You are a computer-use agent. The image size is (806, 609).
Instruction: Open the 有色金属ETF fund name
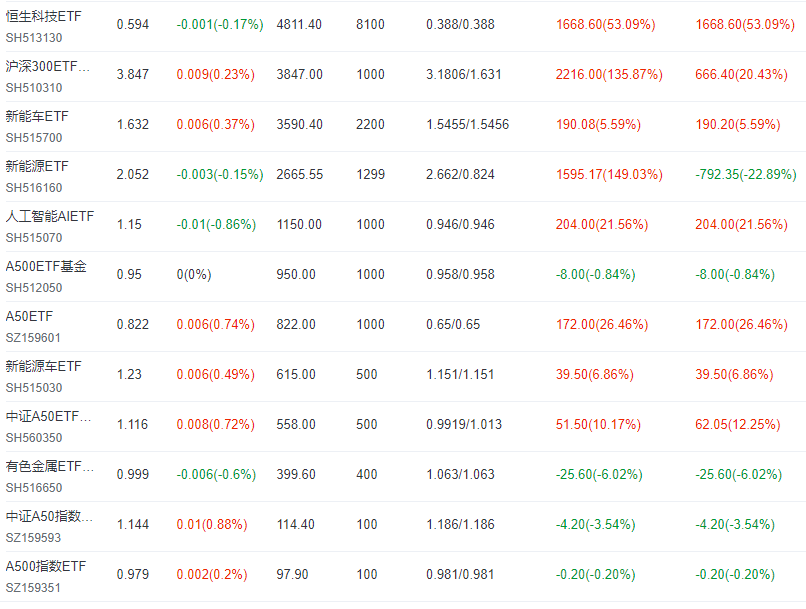coord(50,467)
